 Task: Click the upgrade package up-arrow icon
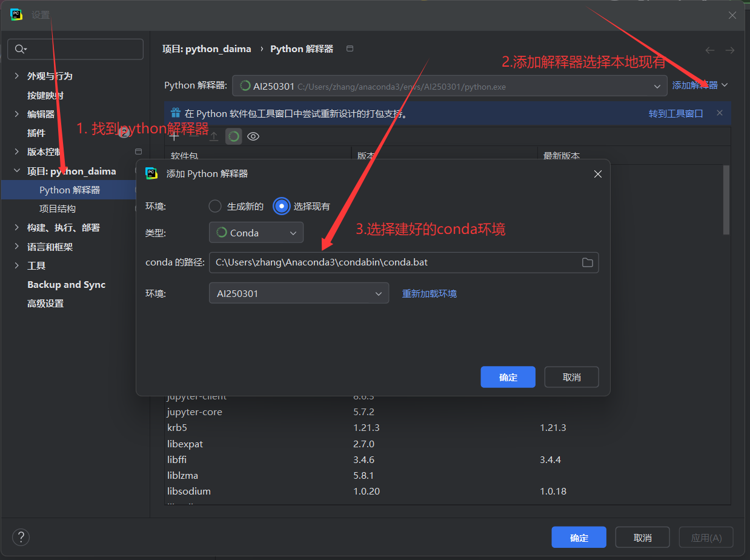point(214,136)
